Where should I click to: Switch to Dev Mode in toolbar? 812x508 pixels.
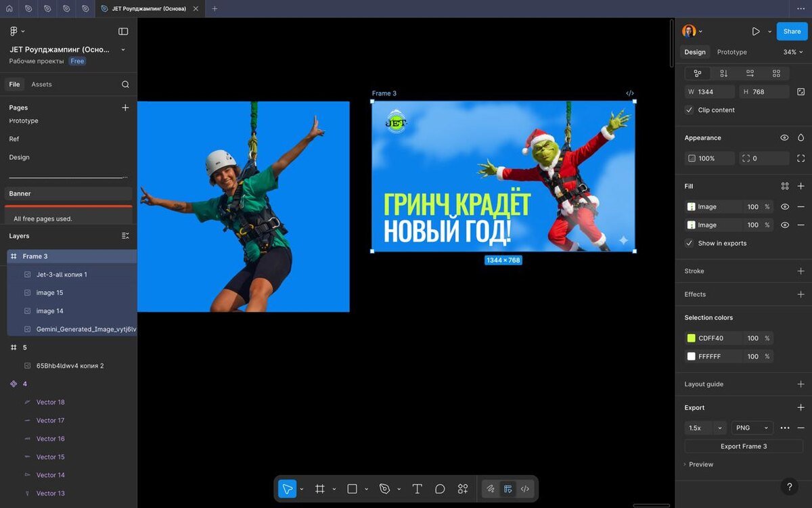525,488
